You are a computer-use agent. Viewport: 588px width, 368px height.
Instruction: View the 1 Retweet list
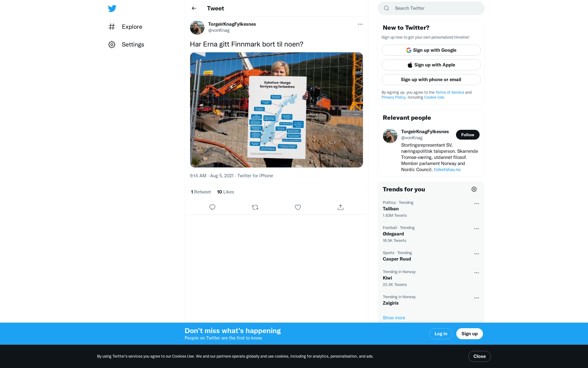pos(201,192)
